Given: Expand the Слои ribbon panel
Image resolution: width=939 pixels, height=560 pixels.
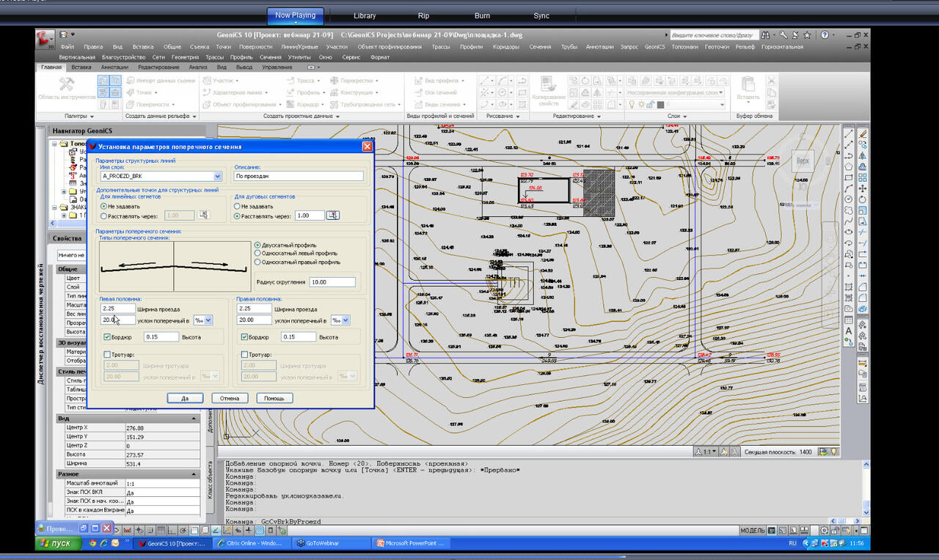Looking at the screenshot, I should click(676, 116).
